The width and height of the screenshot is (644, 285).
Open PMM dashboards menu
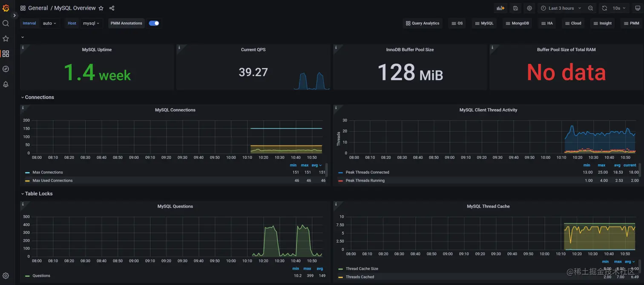[x=631, y=23]
